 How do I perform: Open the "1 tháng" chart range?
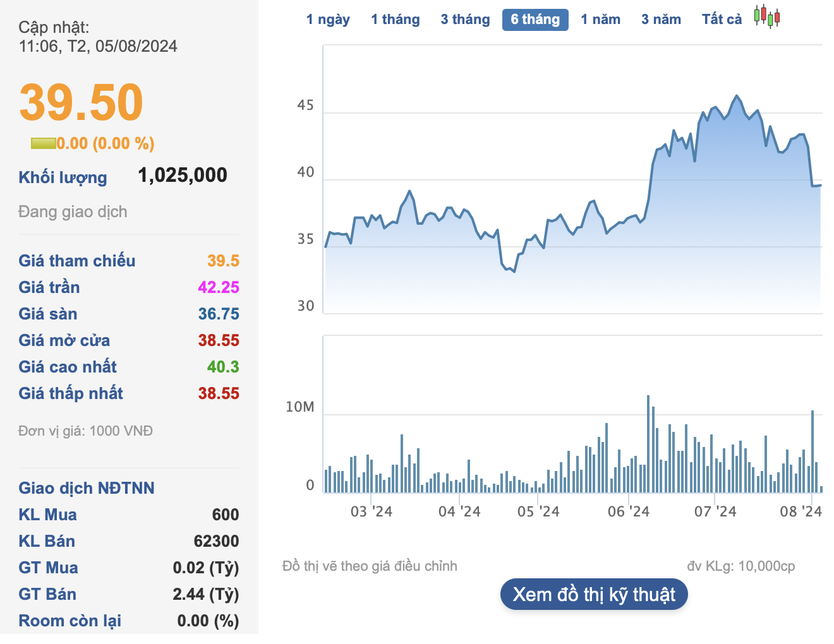395,19
